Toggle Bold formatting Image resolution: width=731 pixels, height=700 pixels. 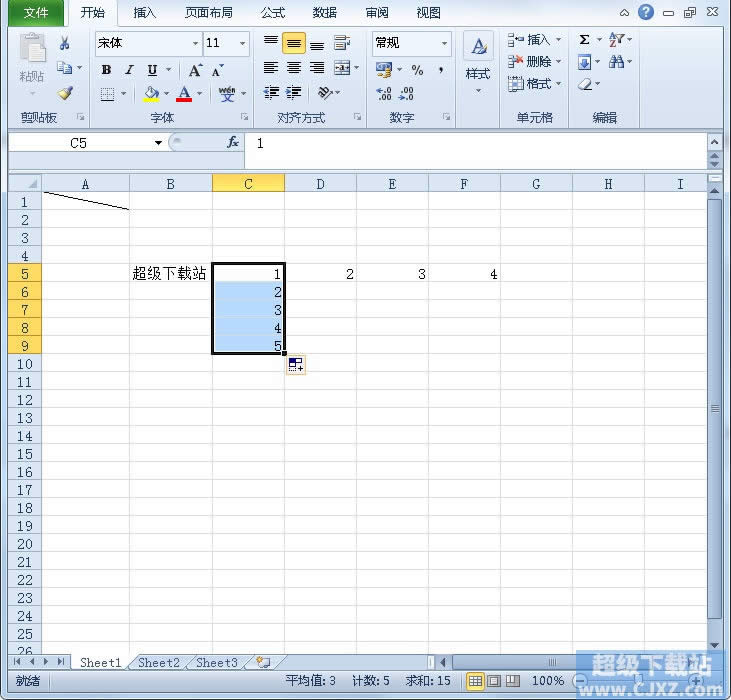107,70
